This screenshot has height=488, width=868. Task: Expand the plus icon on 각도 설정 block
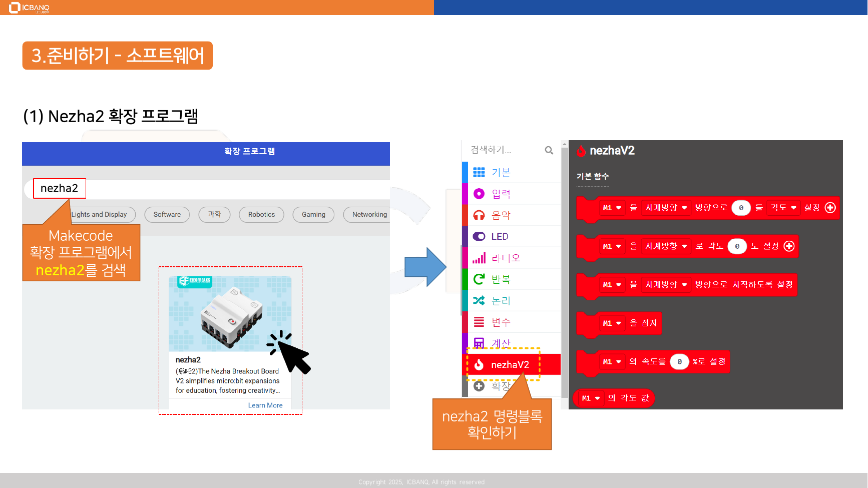click(x=830, y=208)
